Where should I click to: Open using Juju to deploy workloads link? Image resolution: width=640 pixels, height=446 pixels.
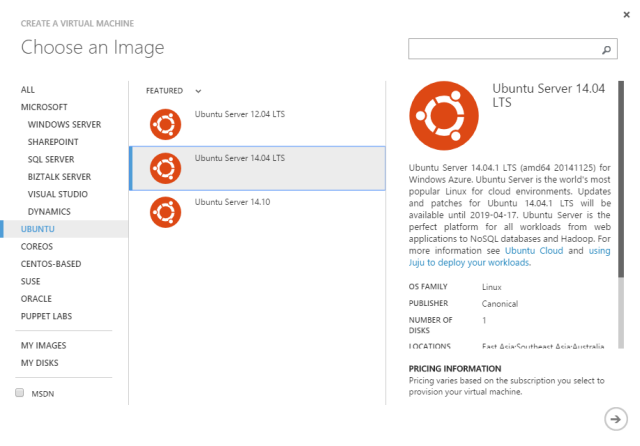pos(469,262)
